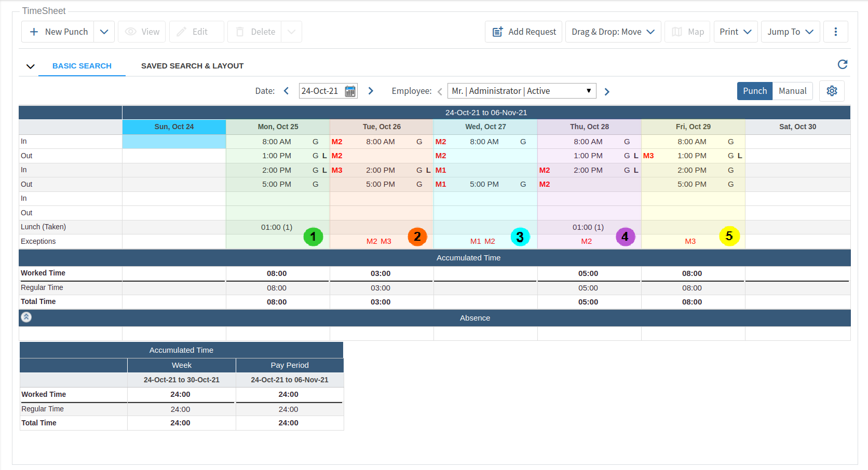Advance to the next date period
Image resolution: width=868 pixels, height=470 pixels.
pyautogui.click(x=371, y=91)
